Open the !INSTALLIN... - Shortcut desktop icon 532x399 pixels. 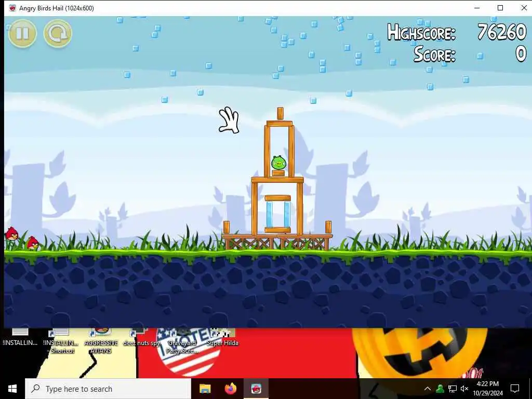(61, 341)
